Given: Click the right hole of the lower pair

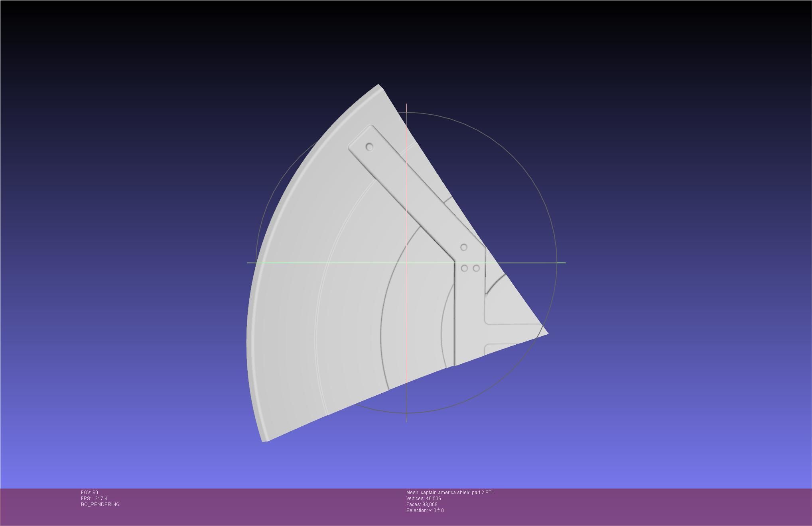Looking at the screenshot, I should tap(476, 268).
